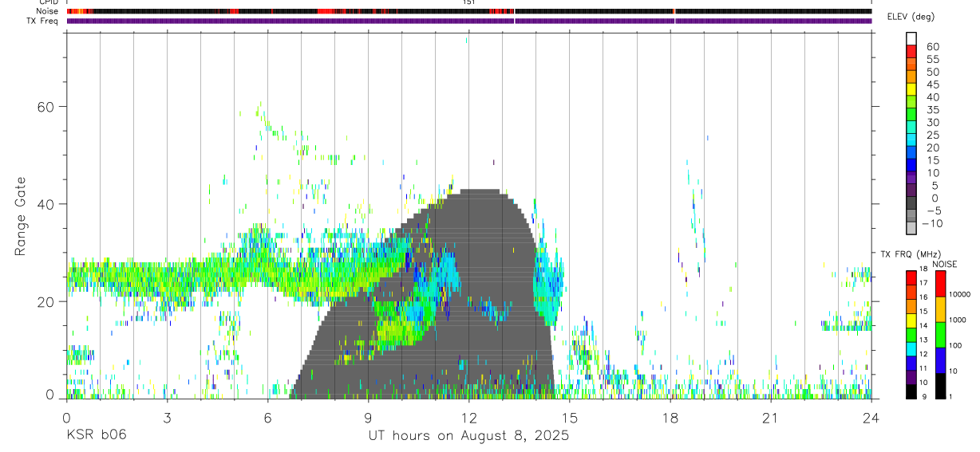Click 'UT hours on August 8, 2025' axis title
Image resolution: width=980 pixels, height=452 pixels.
[x=468, y=436]
